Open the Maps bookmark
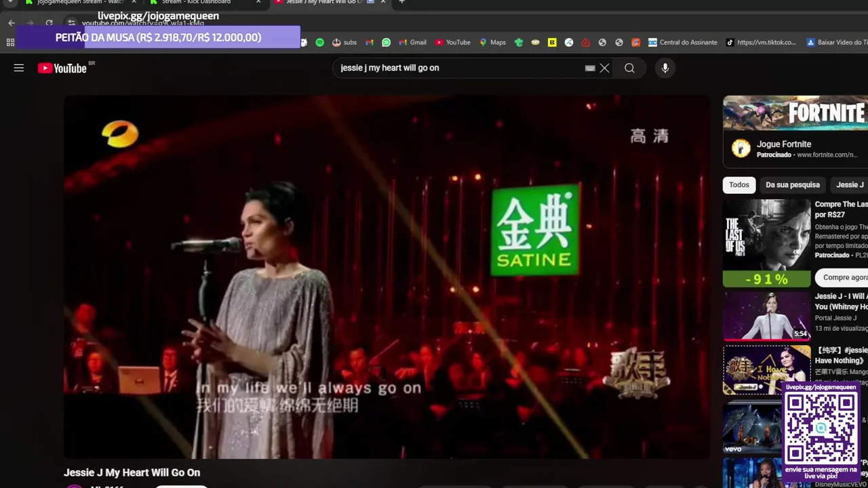The height and width of the screenshot is (488, 868). pos(492,42)
